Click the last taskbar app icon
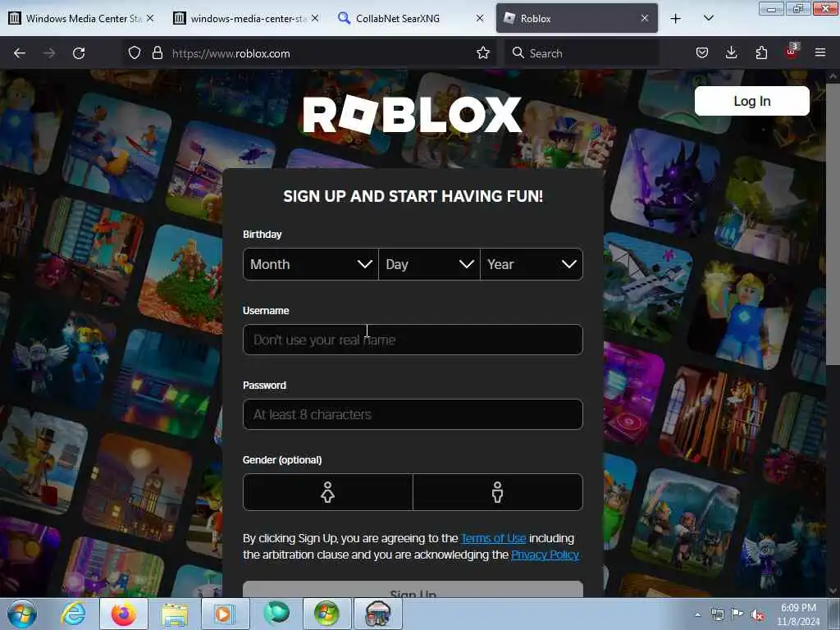This screenshot has width=840, height=630. [x=378, y=614]
